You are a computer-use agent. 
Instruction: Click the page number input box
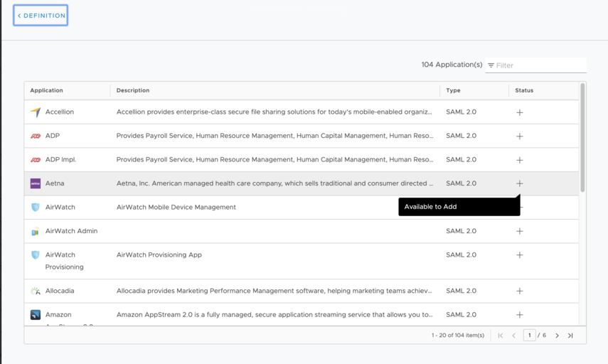point(529,336)
